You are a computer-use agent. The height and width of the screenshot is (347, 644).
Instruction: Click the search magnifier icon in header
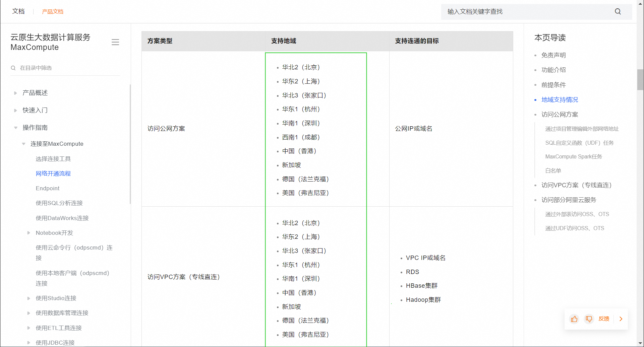point(618,12)
